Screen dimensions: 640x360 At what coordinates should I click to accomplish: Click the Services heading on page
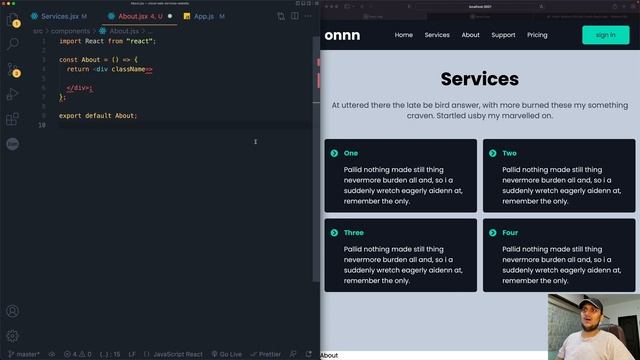(480, 79)
